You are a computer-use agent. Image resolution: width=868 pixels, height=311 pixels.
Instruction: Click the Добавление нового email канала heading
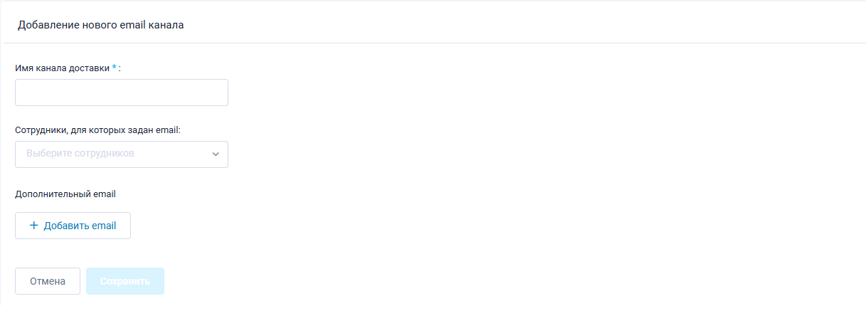point(101,25)
